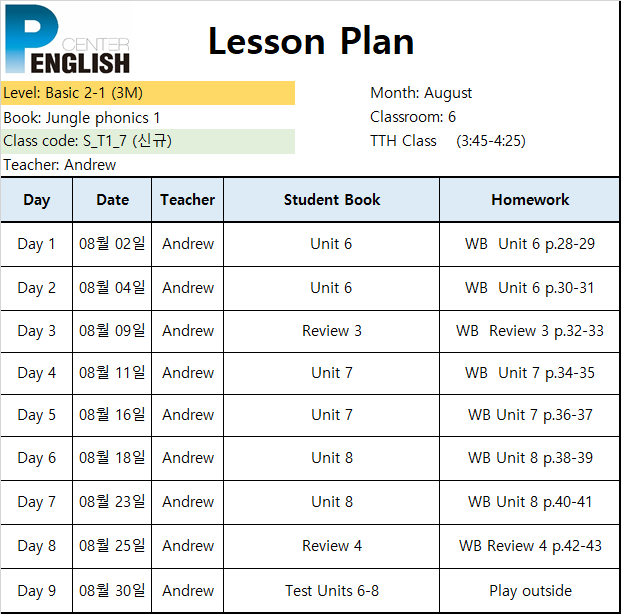
Task: Select the Test Units 6-8 cell
Action: 332,591
